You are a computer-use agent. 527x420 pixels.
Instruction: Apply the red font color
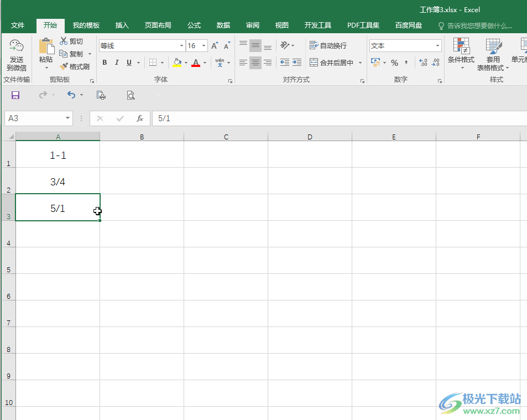196,62
